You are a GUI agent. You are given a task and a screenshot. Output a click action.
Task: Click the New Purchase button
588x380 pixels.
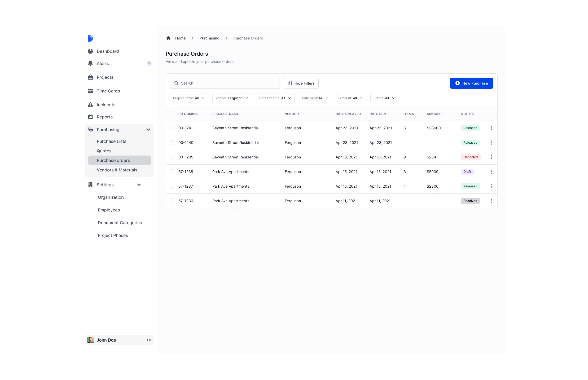(471, 83)
